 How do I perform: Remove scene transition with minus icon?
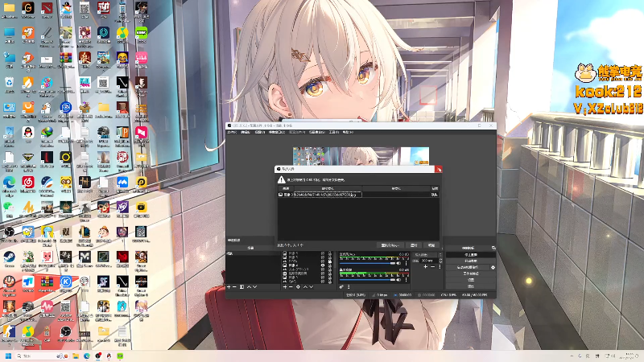click(432, 267)
